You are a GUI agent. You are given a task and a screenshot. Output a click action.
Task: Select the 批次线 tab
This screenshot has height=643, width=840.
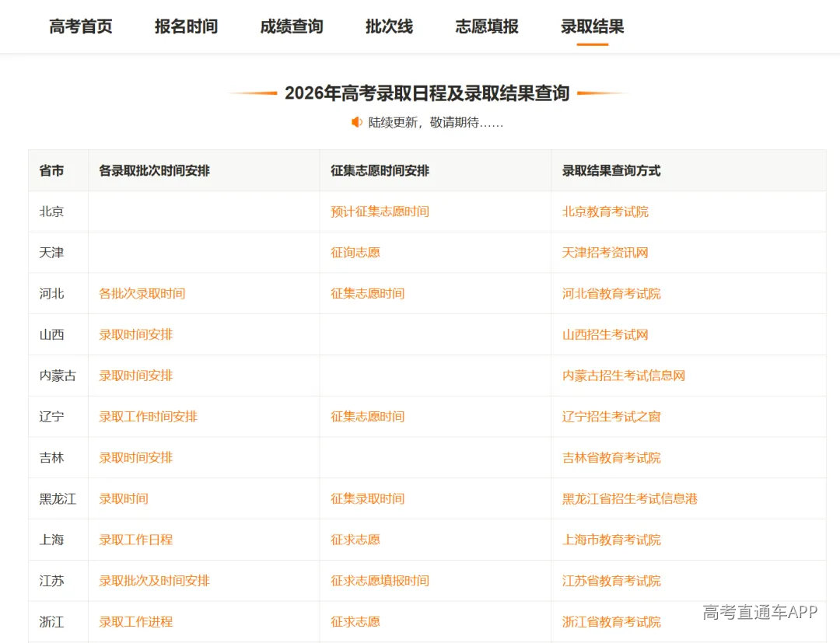tap(389, 26)
